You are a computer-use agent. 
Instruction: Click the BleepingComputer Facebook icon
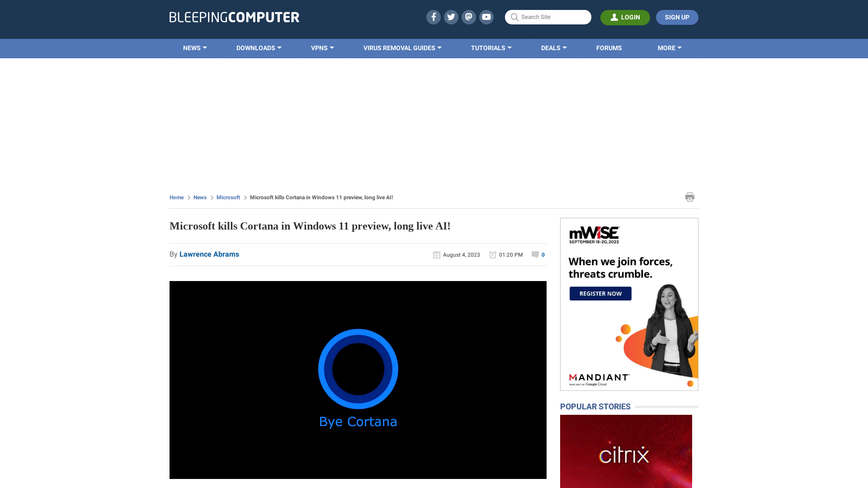click(x=434, y=17)
